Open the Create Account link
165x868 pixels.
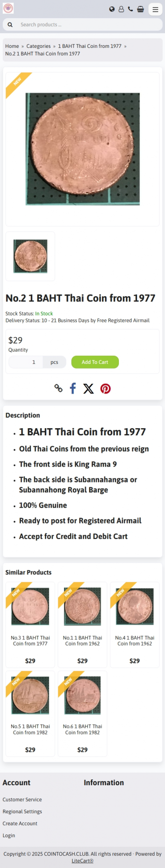20,823
